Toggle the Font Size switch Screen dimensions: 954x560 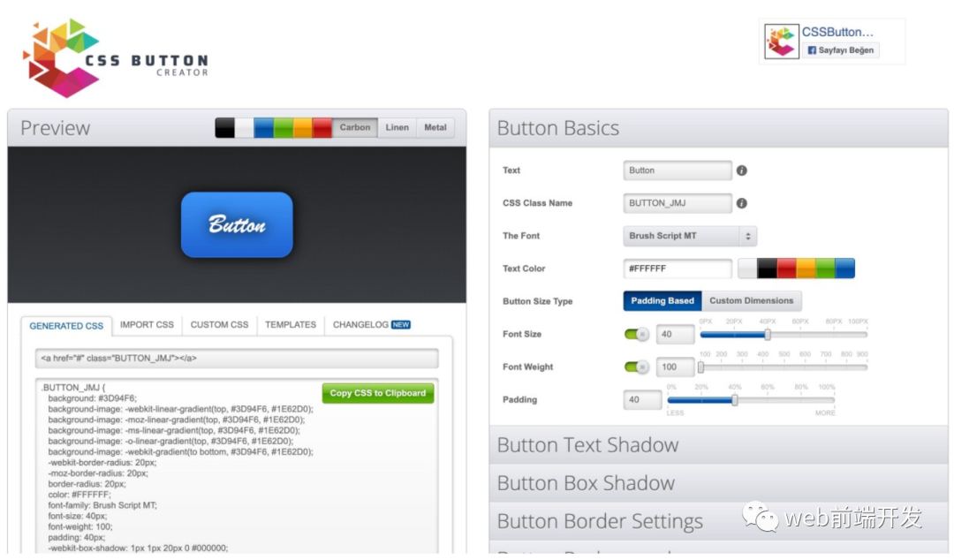[636, 334]
